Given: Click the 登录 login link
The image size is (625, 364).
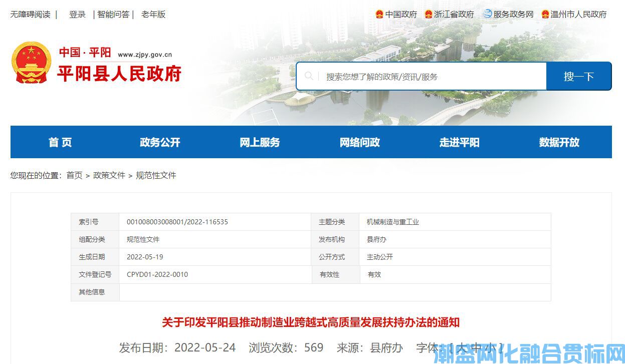Looking at the screenshot, I should pyautogui.click(x=78, y=15).
